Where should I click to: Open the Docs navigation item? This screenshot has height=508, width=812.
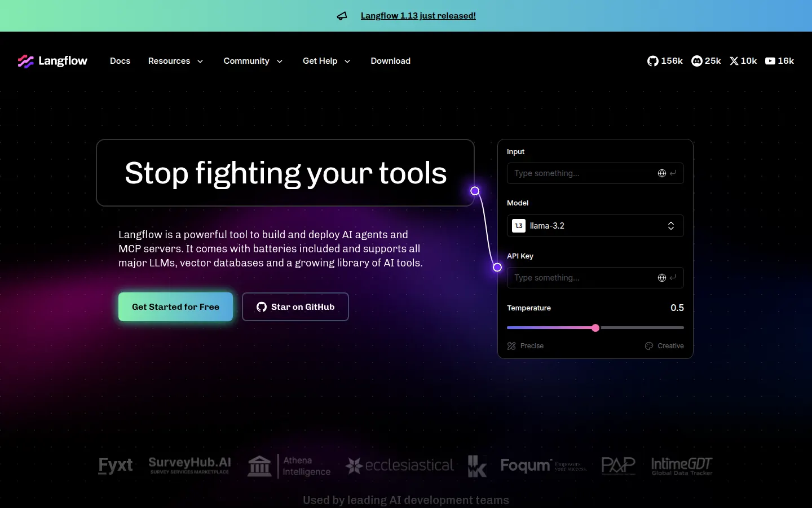(120, 61)
